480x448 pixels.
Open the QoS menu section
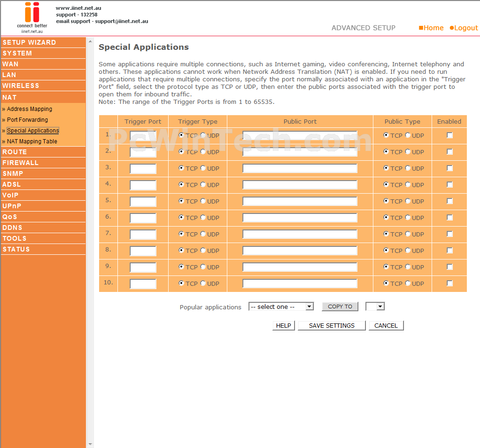click(43, 217)
